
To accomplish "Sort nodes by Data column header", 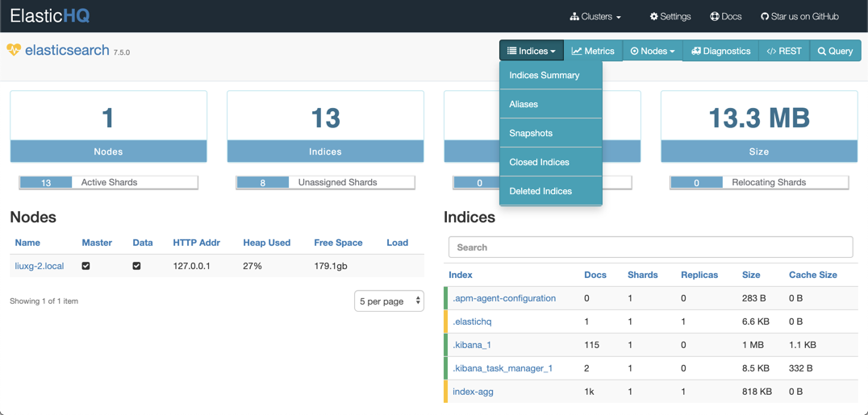I will [x=143, y=243].
